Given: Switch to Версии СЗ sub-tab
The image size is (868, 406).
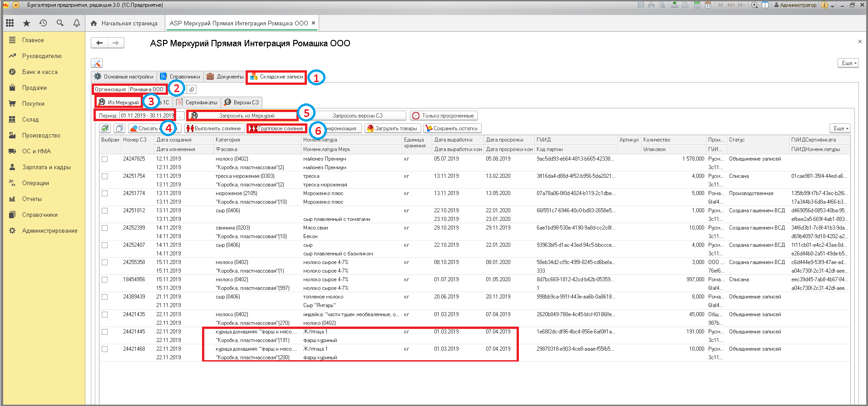Looking at the screenshot, I should [242, 103].
